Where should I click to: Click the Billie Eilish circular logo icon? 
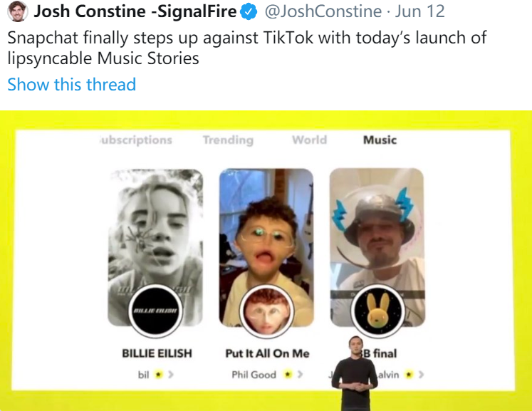pyautogui.click(x=155, y=311)
